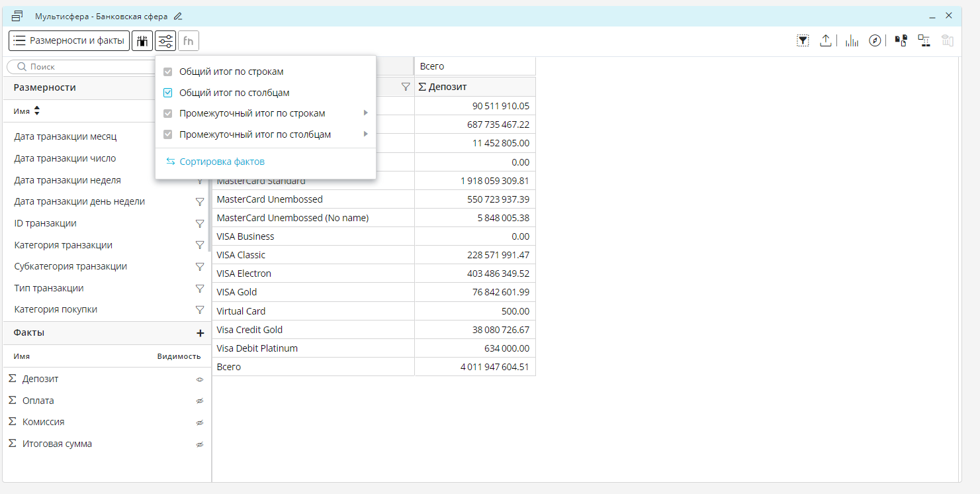
Task: Click the Размерности и факты button
Action: [69, 41]
